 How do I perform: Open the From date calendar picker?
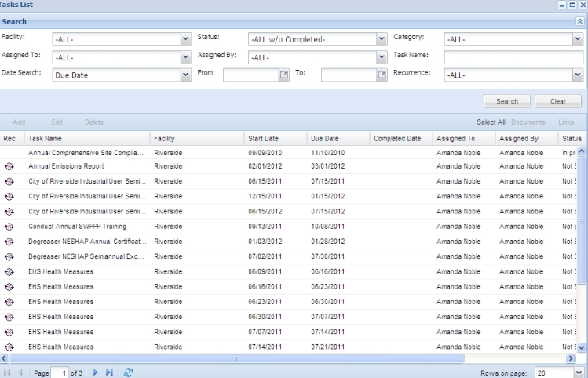point(285,75)
